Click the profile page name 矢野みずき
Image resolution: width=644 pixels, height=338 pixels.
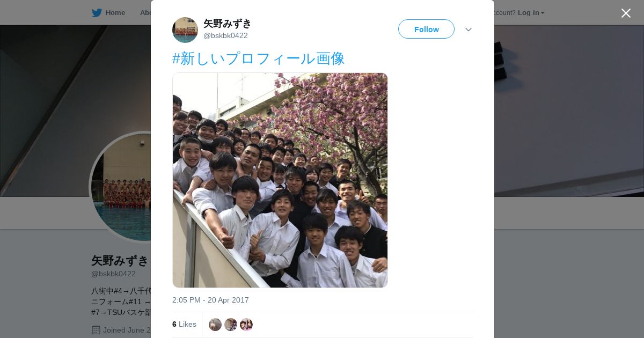coord(120,261)
